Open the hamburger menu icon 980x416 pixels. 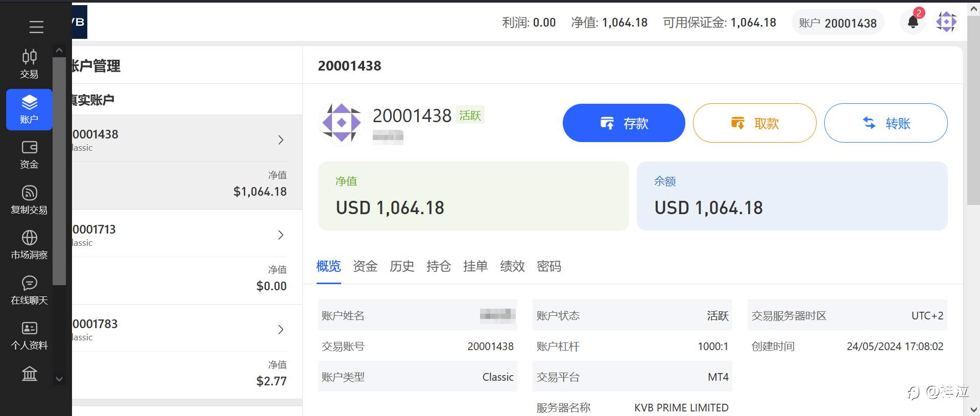(x=36, y=27)
